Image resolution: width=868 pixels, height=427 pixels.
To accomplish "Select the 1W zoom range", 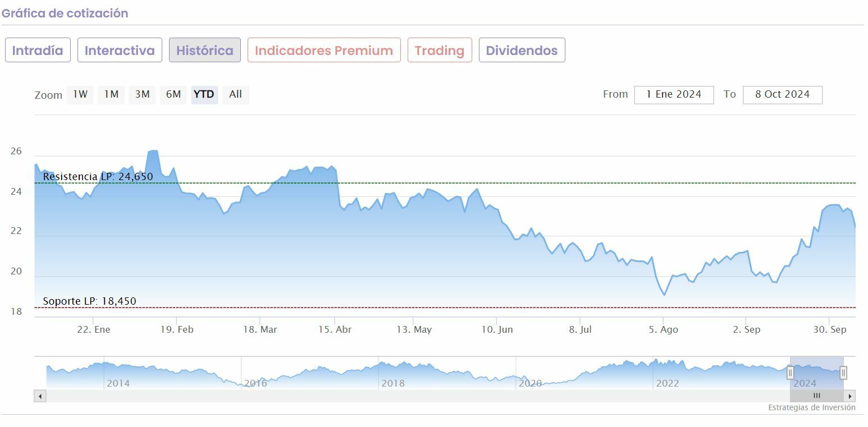I will click(x=80, y=94).
